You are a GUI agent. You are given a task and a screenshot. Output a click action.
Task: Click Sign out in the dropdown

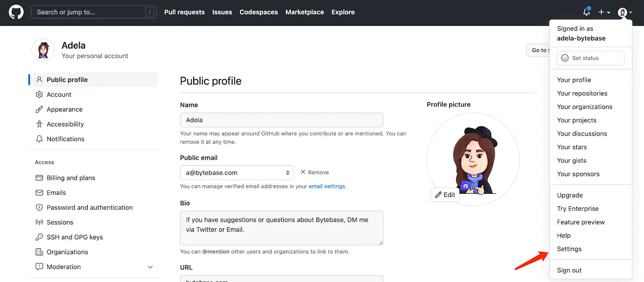[x=569, y=270]
